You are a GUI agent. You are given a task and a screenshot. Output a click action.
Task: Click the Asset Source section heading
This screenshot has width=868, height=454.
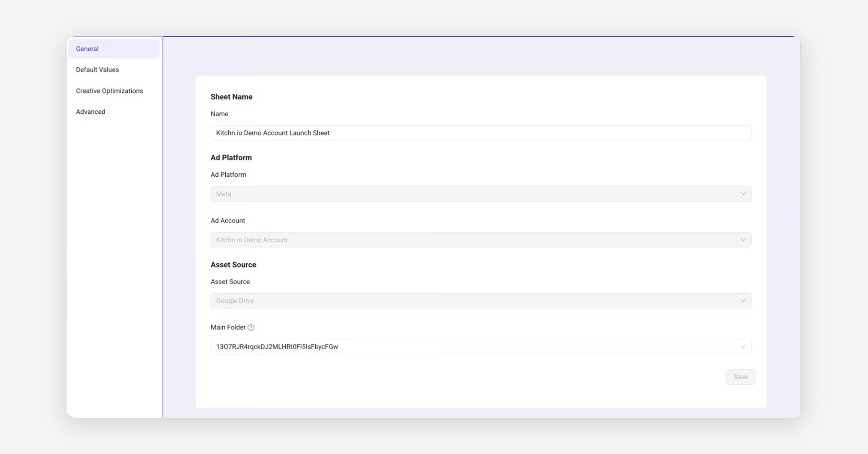(233, 265)
